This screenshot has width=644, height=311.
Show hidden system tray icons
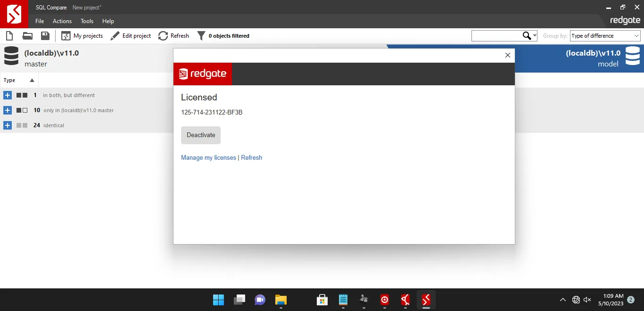click(563, 300)
